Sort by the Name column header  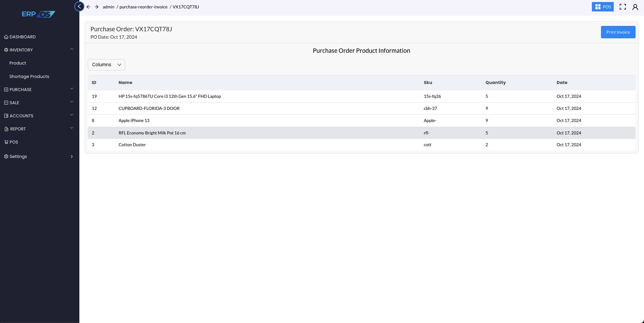[125, 83]
